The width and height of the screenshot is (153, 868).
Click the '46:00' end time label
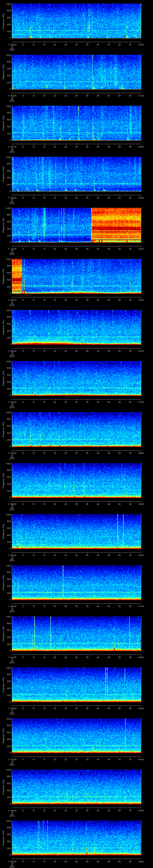[141, 861]
